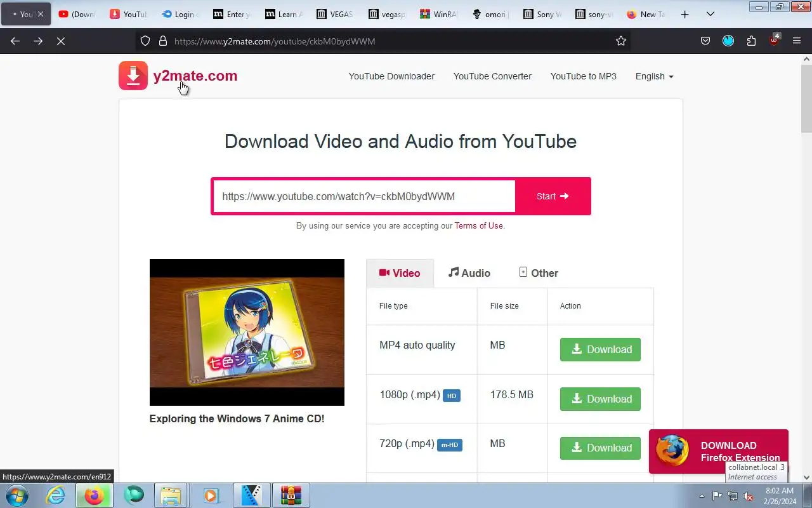812x508 pixels.
Task: Click the 'Exploring the Windows 7 Anime CD!' title
Action: (x=237, y=418)
